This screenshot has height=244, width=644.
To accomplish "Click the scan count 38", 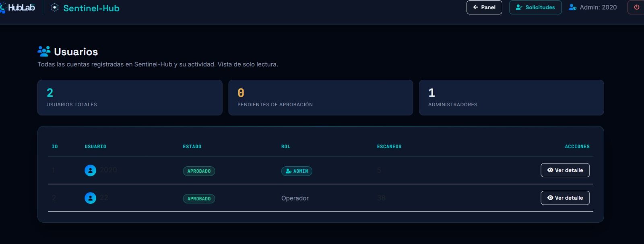I will coord(381,198).
